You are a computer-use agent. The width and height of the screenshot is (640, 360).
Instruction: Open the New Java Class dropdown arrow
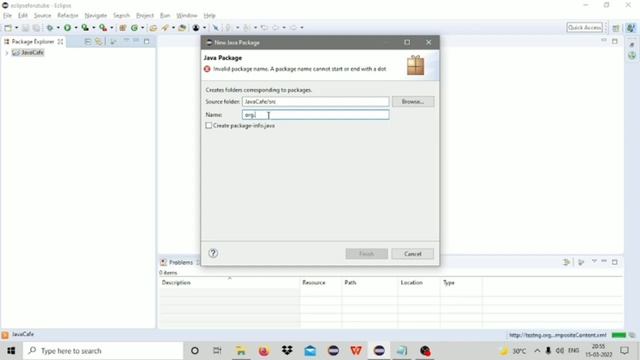(x=142, y=28)
